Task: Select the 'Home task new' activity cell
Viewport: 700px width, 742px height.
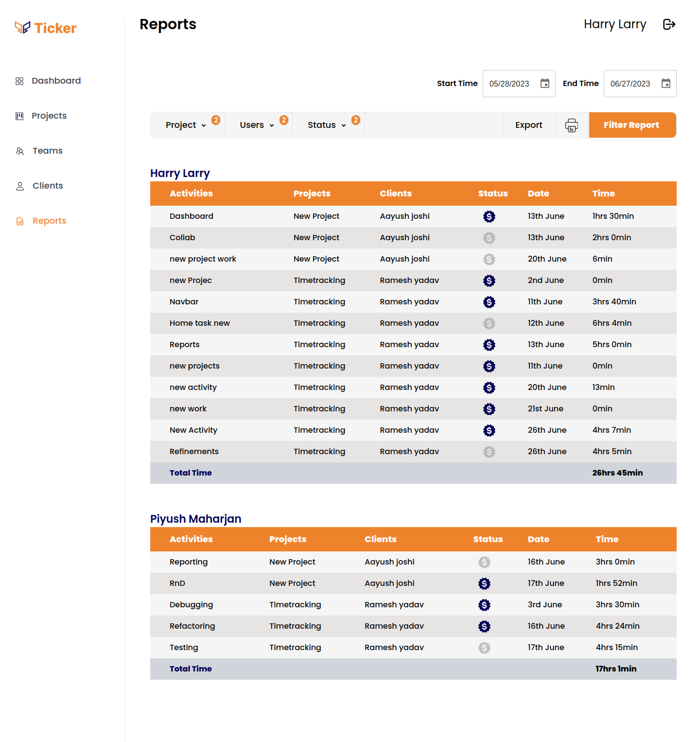Action: click(x=200, y=323)
